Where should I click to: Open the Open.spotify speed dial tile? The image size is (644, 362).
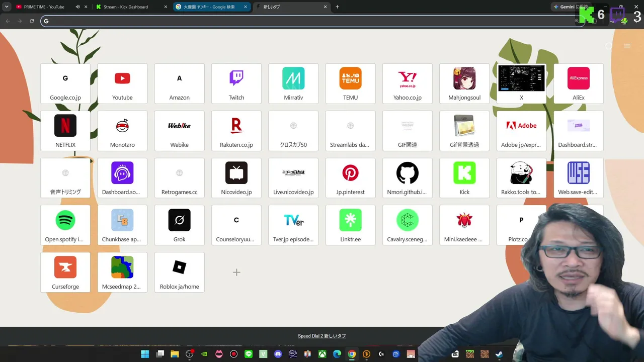pos(65,225)
